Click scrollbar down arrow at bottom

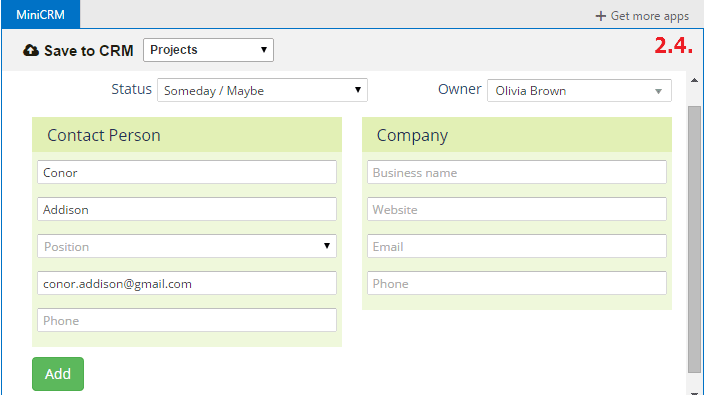tap(695, 392)
